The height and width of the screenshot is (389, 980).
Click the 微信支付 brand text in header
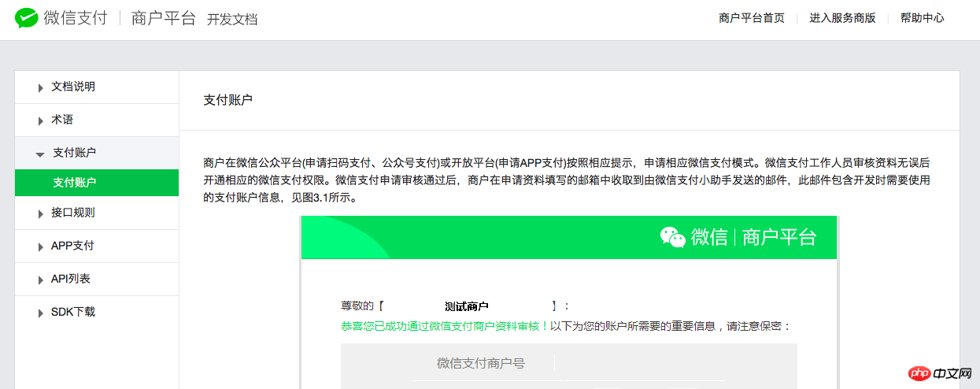76,18
